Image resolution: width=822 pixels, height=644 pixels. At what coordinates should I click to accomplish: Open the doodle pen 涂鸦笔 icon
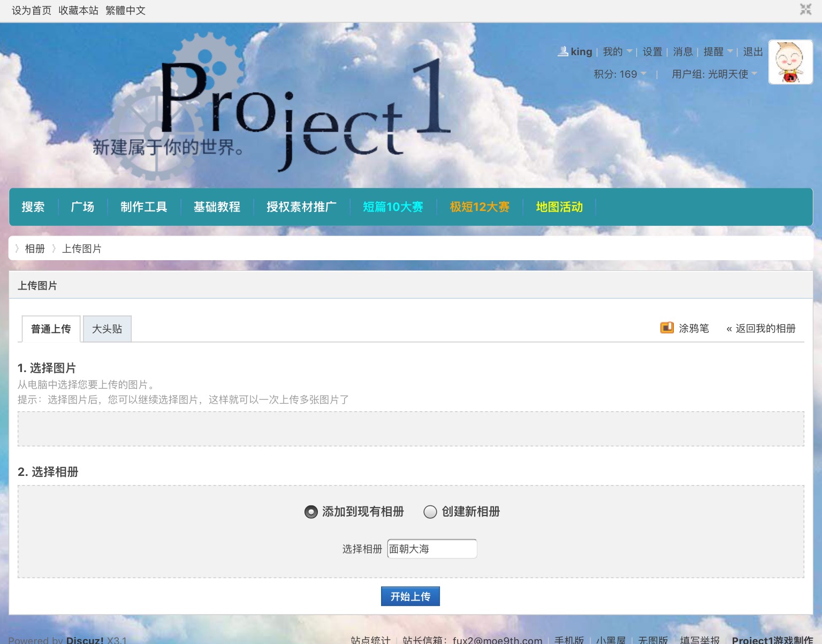667,328
